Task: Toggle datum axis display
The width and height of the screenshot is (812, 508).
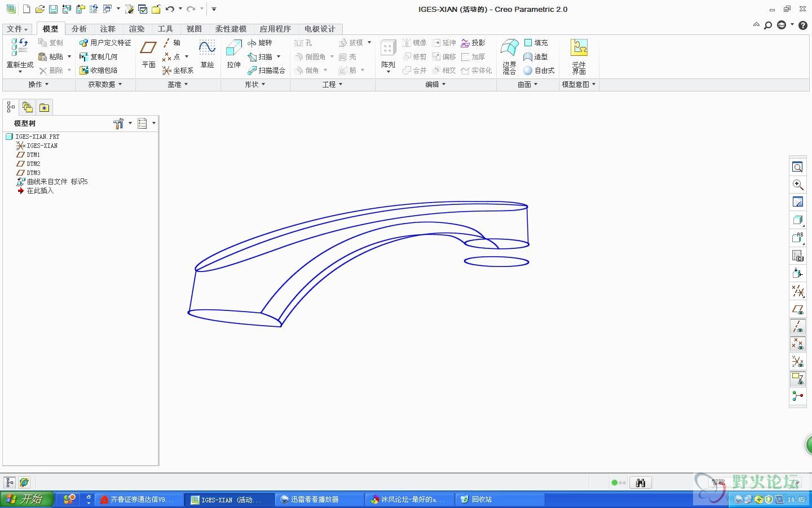Action: (x=797, y=326)
